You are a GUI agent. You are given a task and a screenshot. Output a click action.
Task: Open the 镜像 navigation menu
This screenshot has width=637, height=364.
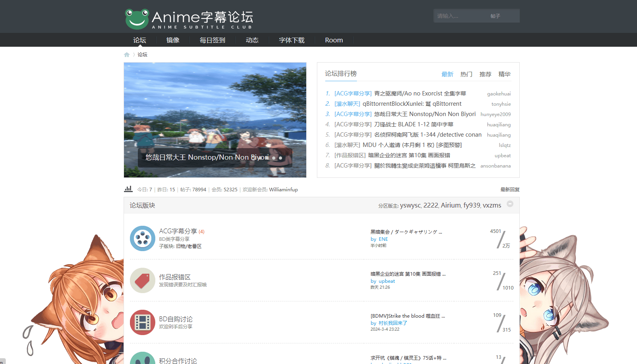click(173, 40)
